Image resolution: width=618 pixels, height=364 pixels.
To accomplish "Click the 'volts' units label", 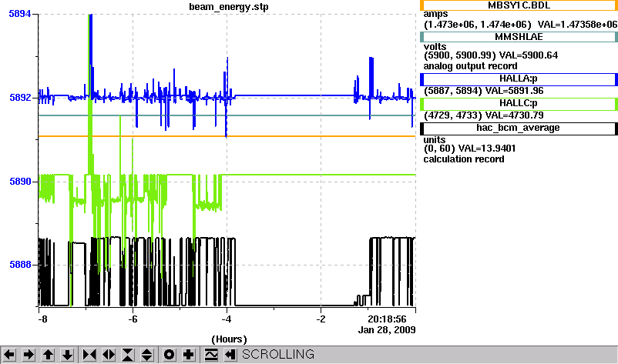I will point(435,46).
